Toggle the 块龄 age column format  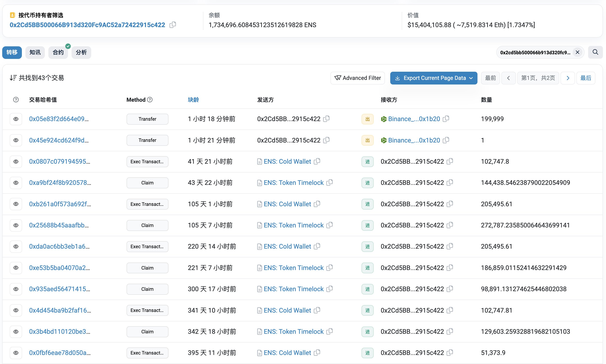(193, 99)
